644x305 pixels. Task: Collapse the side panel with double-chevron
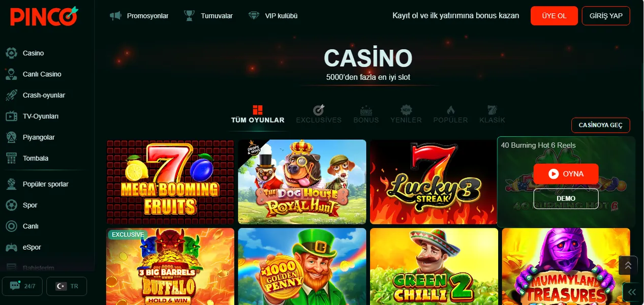pyautogui.click(x=632, y=292)
